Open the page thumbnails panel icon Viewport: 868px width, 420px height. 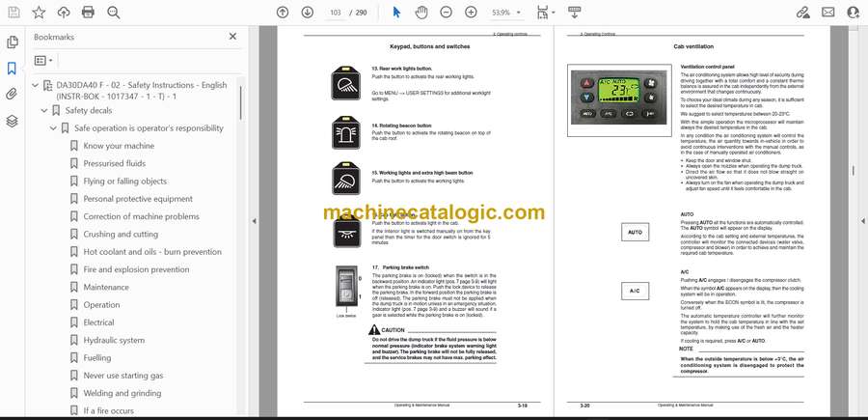(13, 42)
